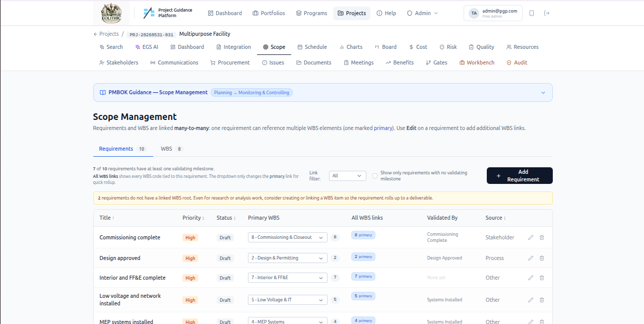Open the Audit tab

tap(517, 62)
